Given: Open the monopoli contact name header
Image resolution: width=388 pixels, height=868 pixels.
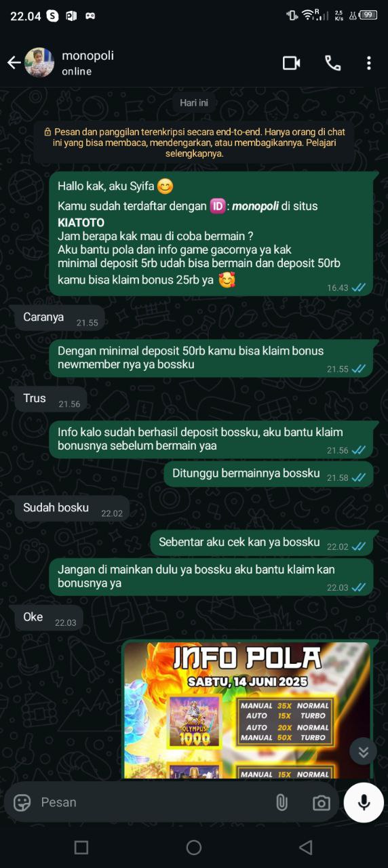Looking at the screenshot, I should click(88, 63).
